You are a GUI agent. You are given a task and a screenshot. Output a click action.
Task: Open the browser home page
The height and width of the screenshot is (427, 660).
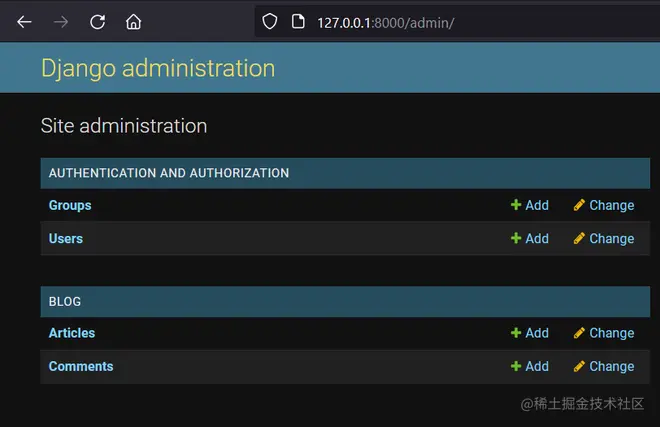pos(133,22)
